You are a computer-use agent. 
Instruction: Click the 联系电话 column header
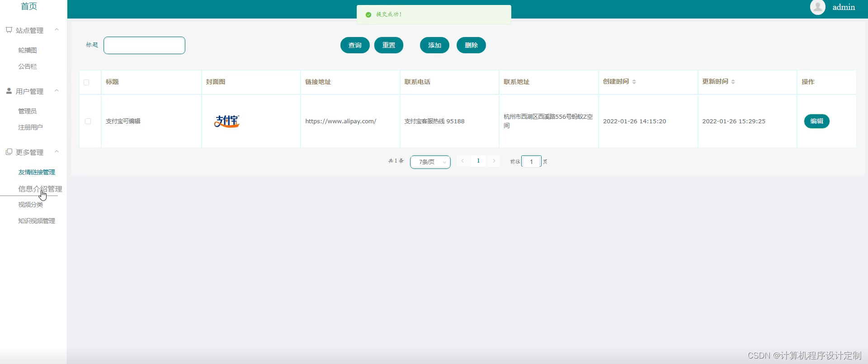(417, 82)
